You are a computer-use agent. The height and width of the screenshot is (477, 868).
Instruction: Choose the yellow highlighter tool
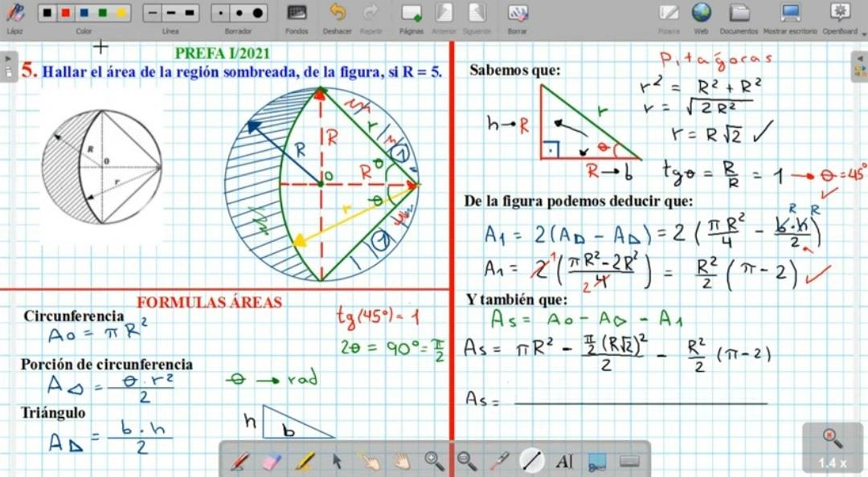305,461
